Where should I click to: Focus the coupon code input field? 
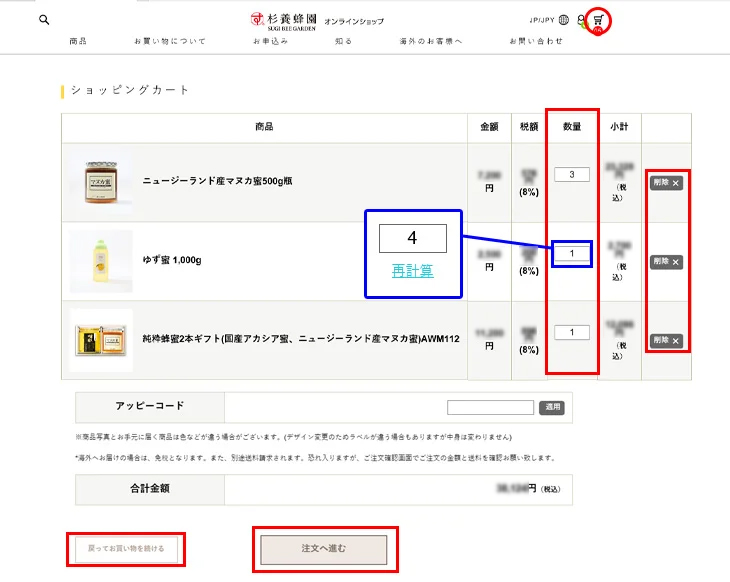(490, 407)
